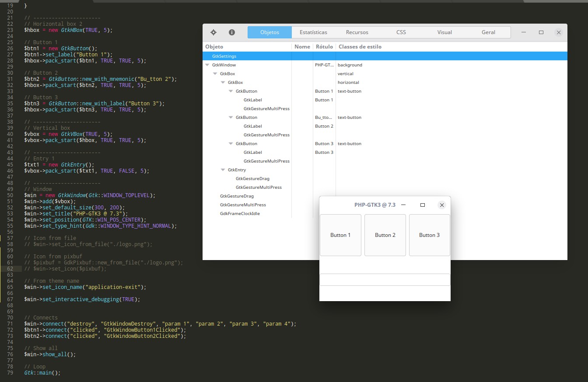588x382 pixels.
Task: Switch to the Estatísticas tab
Action: [313, 32]
